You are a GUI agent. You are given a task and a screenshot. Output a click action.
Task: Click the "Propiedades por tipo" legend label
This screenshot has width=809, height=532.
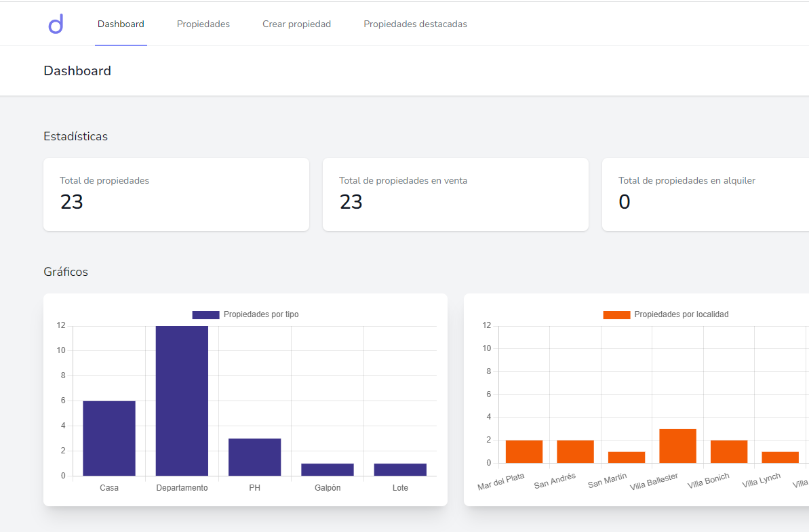(x=261, y=314)
